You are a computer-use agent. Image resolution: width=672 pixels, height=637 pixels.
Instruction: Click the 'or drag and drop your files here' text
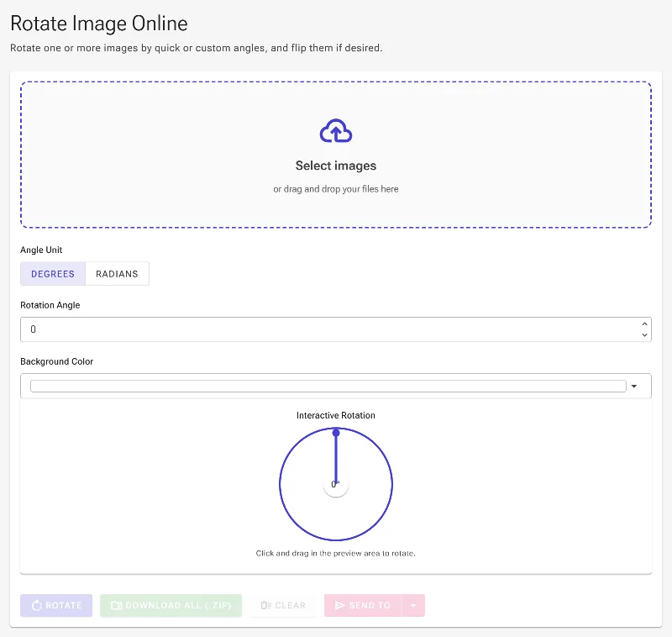(x=336, y=189)
